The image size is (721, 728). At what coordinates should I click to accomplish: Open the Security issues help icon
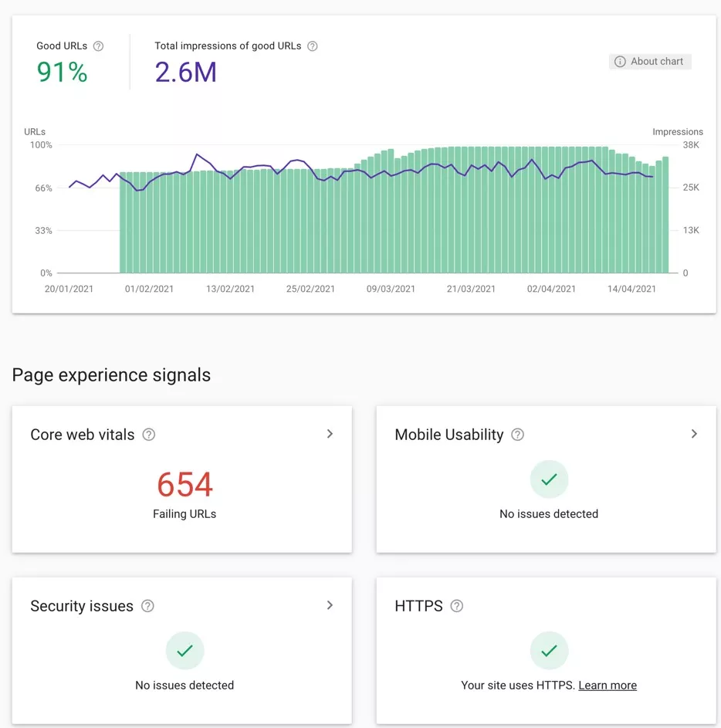[147, 607]
